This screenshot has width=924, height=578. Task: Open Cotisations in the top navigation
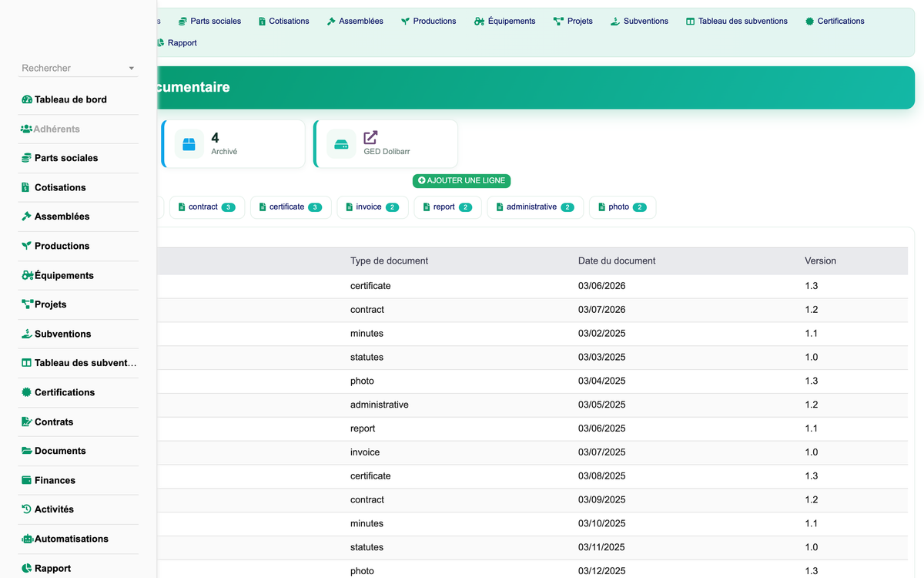click(x=284, y=21)
